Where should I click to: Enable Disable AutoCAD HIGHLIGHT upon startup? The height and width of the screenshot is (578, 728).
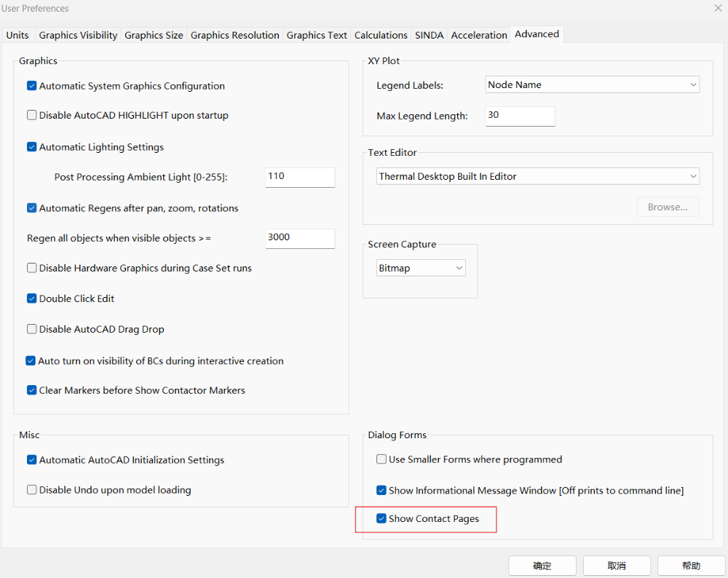click(32, 115)
